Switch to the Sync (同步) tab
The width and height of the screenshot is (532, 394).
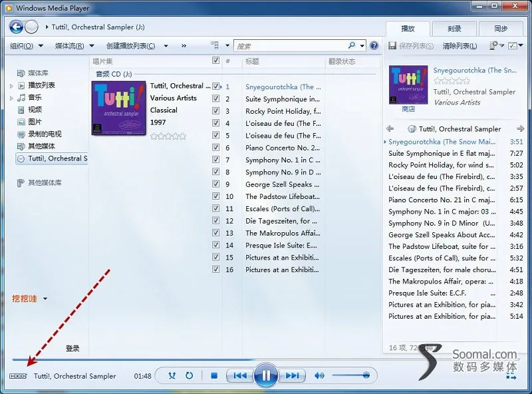tap(501, 29)
